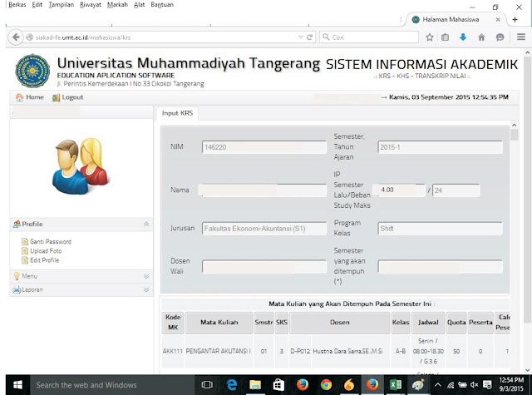Click the PENGANTAR AKUTANSI I cell
Screen dimensions: 532x395
pyautogui.click(x=218, y=351)
